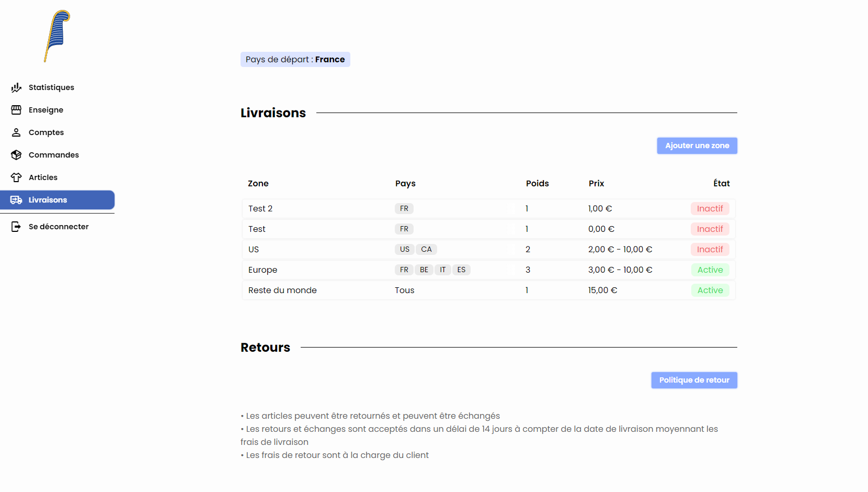This screenshot has width=868, height=492.
Task: Select the Articles clothing icon
Action: (16, 177)
